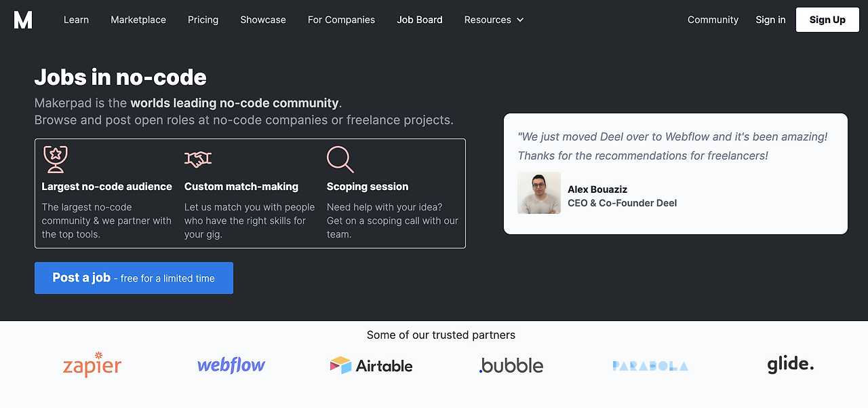Open the Webflow partner logo
Screen dimensions: 868x408
231,365
